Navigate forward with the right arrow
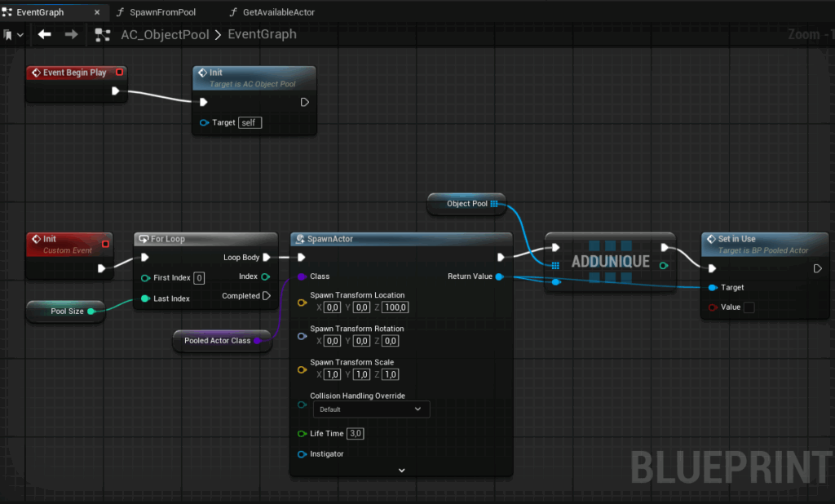This screenshot has width=835, height=504. [71, 34]
